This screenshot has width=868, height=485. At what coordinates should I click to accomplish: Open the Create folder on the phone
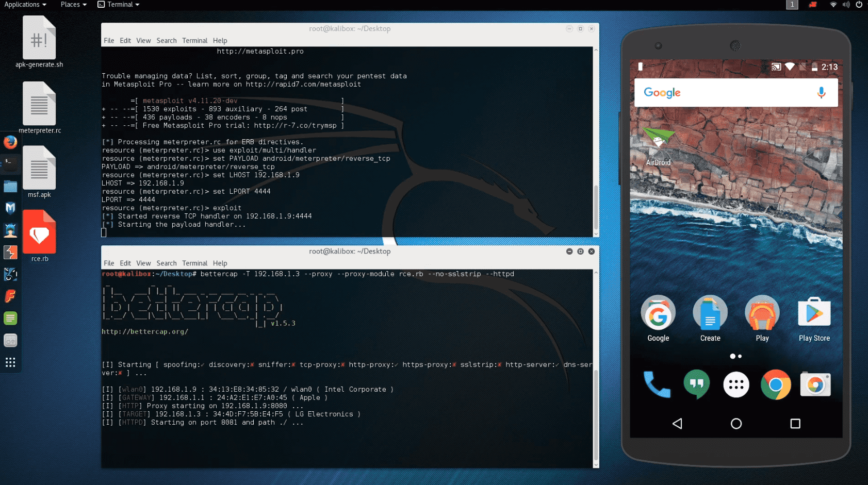pos(710,318)
